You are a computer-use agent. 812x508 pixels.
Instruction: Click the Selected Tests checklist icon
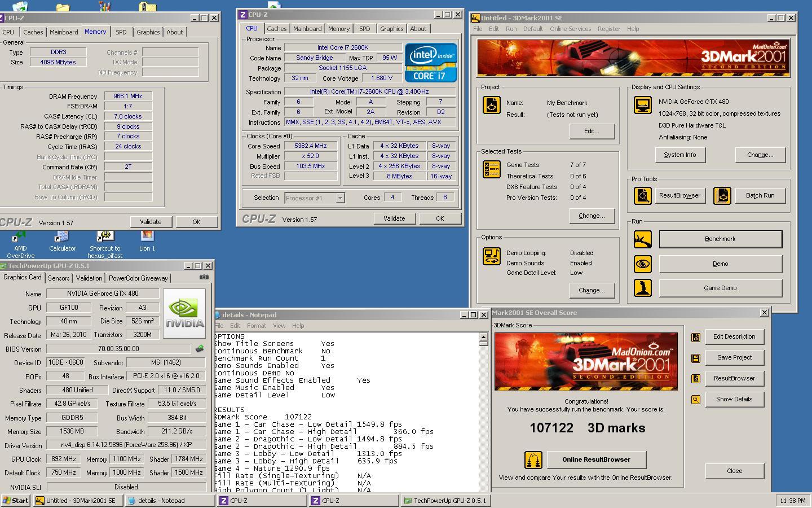click(x=492, y=169)
